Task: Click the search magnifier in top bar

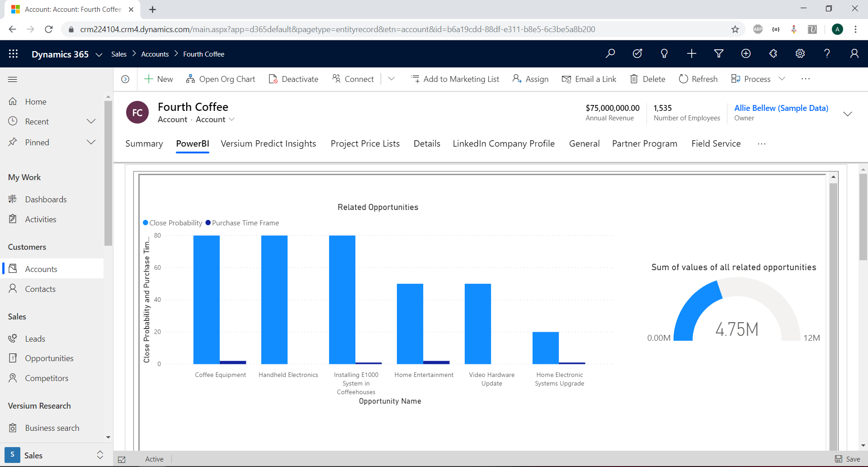Action: point(610,54)
